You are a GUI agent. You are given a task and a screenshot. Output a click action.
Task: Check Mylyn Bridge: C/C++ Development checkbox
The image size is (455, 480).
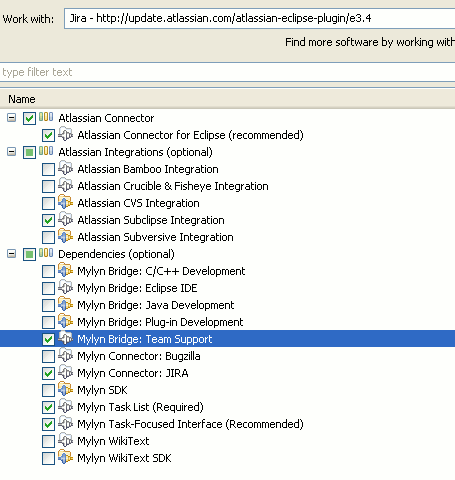click(48, 271)
